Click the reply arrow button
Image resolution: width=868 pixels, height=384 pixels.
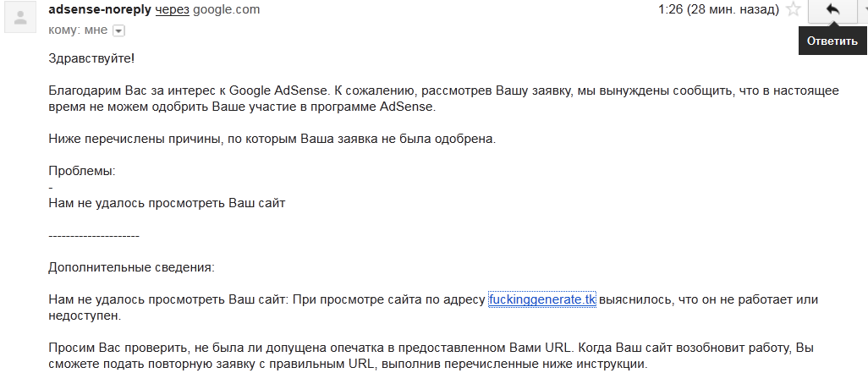tap(832, 10)
